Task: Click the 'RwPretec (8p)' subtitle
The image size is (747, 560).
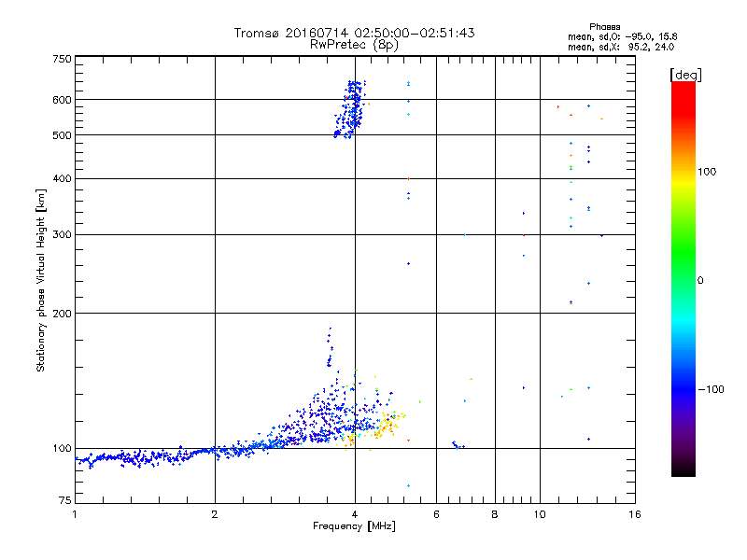Action: coord(354,45)
